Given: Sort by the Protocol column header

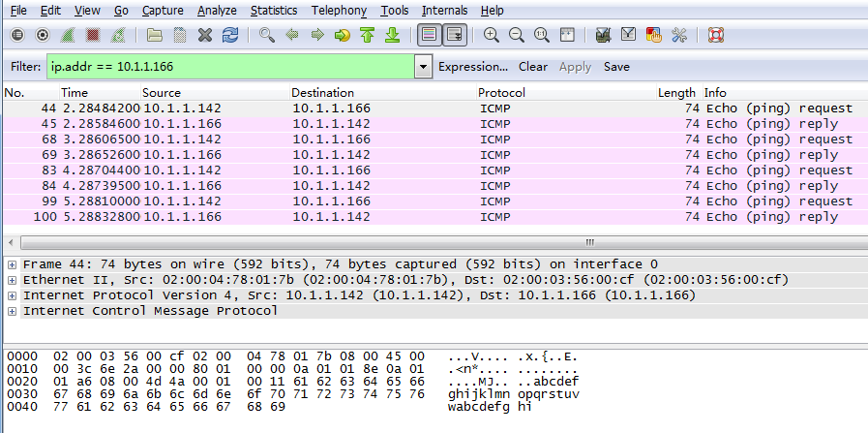Looking at the screenshot, I should pyautogui.click(x=567, y=93).
